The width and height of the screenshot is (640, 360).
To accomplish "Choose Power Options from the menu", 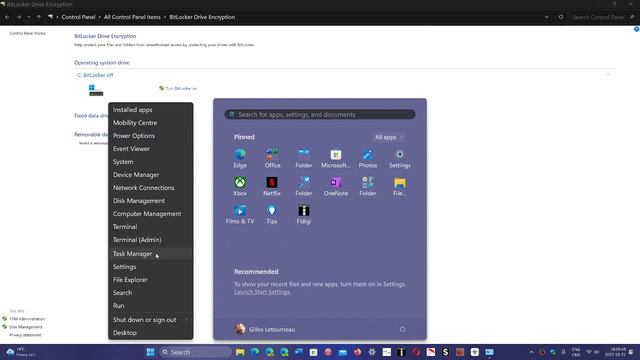I will (x=151, y=136).
